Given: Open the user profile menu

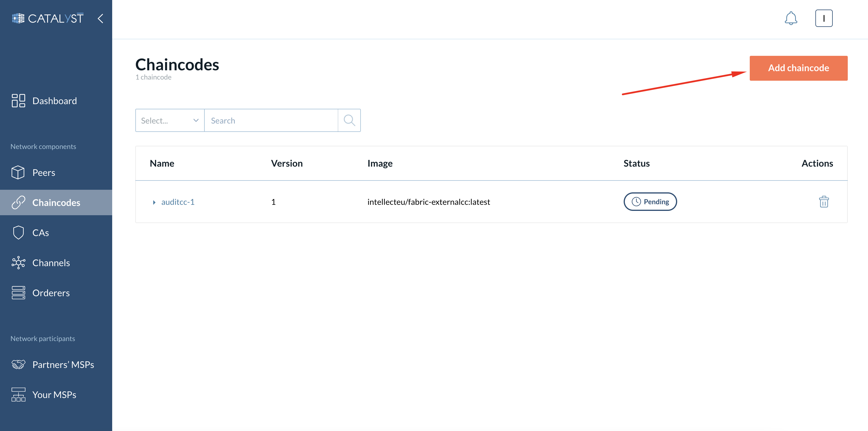Looking at the screenshot, I should 824,18.
